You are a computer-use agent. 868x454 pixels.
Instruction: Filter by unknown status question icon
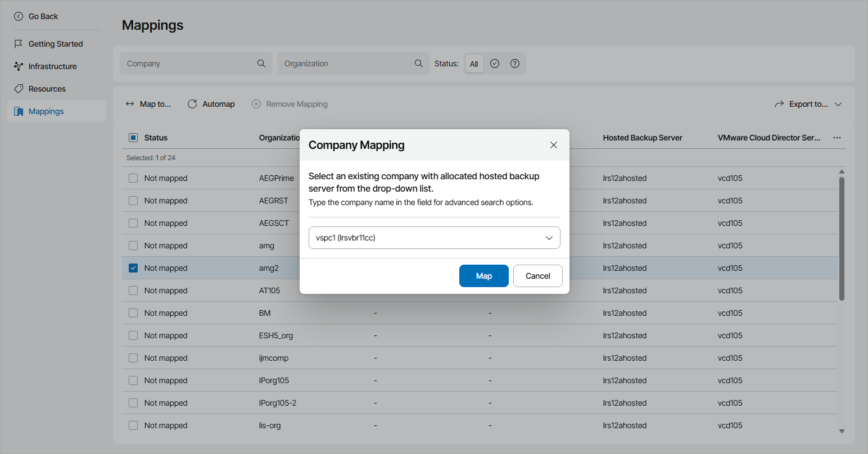pyautogui.click(x=515, y=63)
